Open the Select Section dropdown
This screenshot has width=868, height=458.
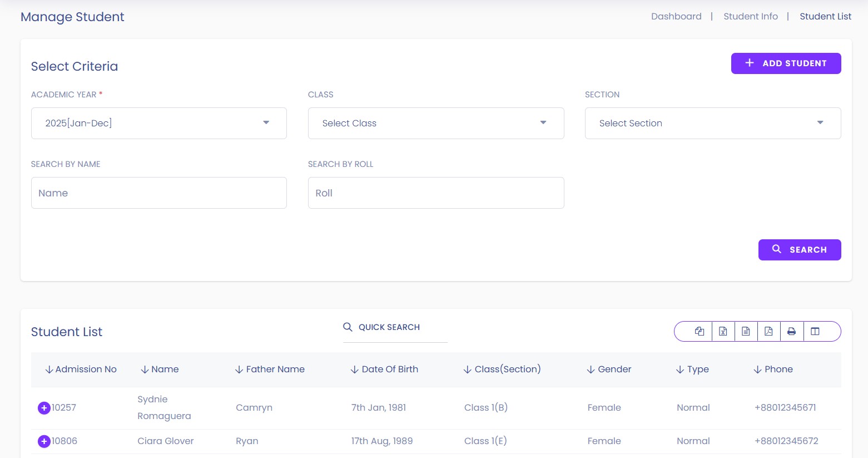(712, 123)
